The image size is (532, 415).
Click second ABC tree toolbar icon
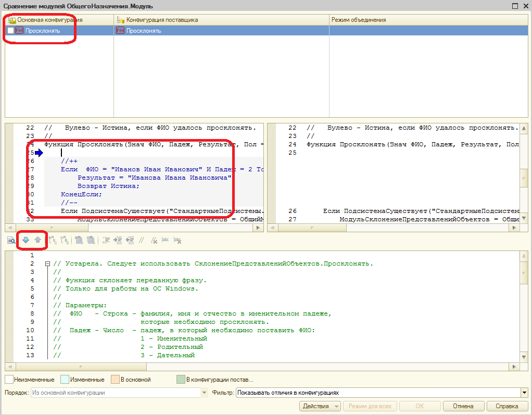click(x=65, y=240)
